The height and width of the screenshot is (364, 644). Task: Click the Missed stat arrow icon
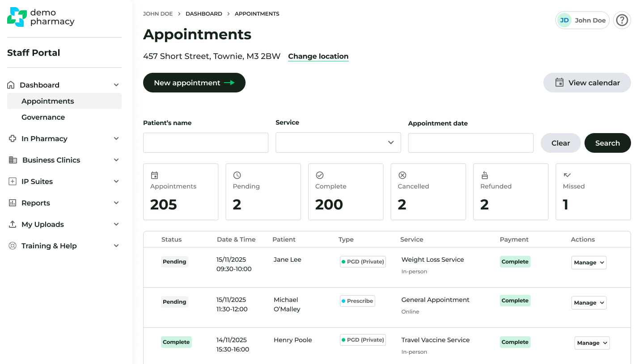point(566,176)
